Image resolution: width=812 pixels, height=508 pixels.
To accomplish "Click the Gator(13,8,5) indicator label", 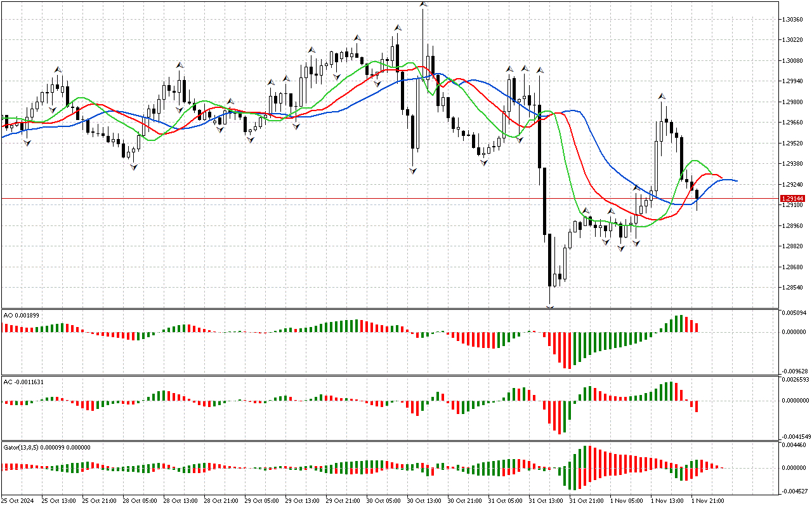I will (x=46, y=447).
